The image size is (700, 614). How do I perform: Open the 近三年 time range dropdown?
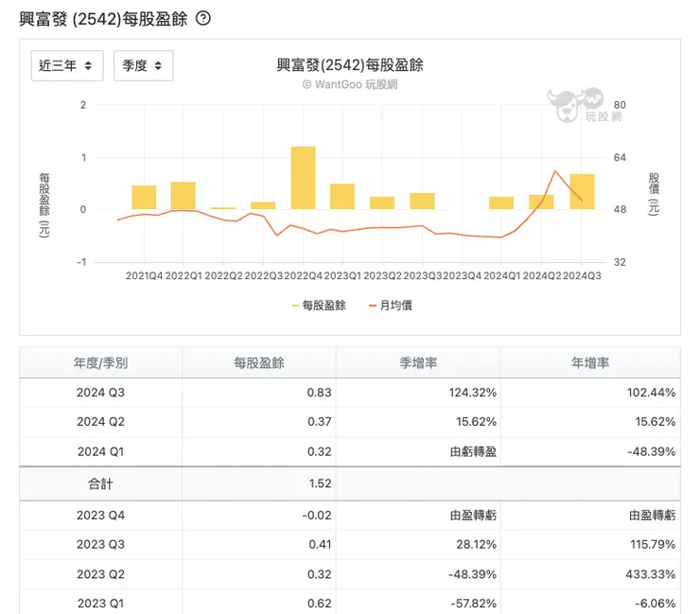tap(67, 65)
